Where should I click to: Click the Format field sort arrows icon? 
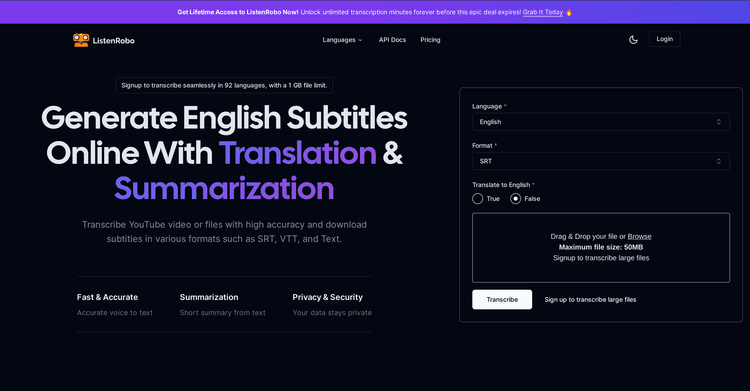pos(718,161)
